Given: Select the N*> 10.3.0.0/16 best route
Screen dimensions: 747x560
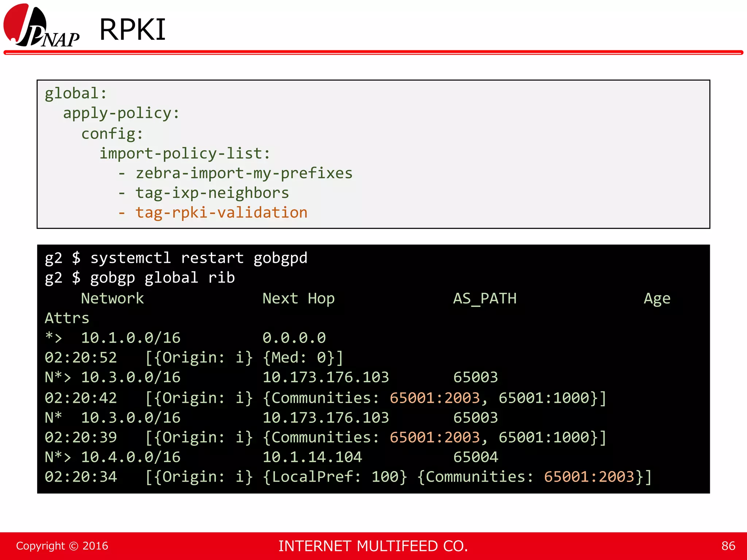Looking at the screenshot, I should (x=113, y=377).
